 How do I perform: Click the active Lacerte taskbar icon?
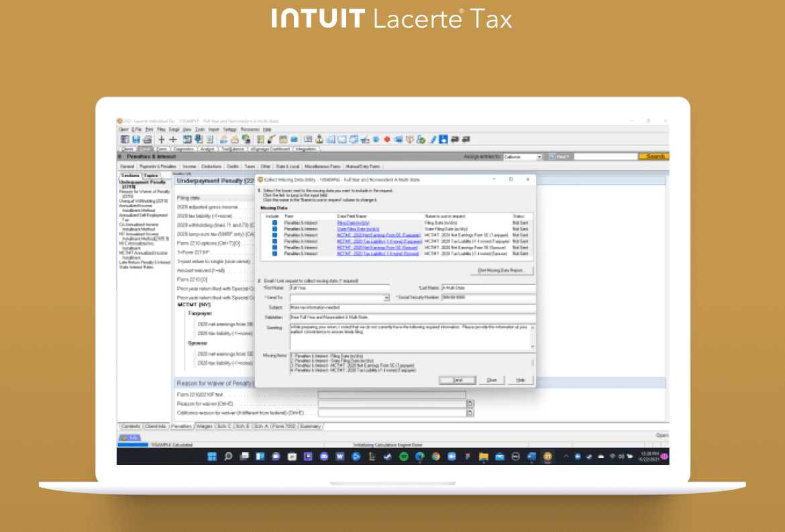point(547,456)
